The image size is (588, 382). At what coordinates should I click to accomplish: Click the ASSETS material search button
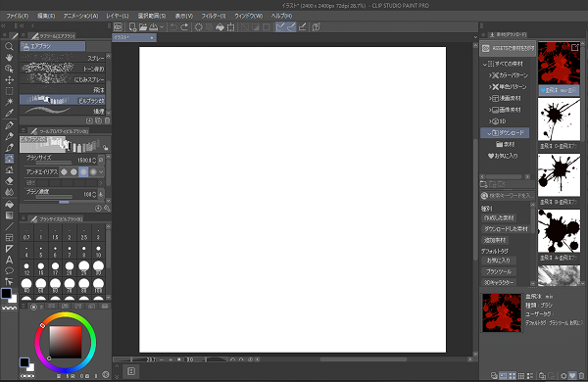[508, 48]
